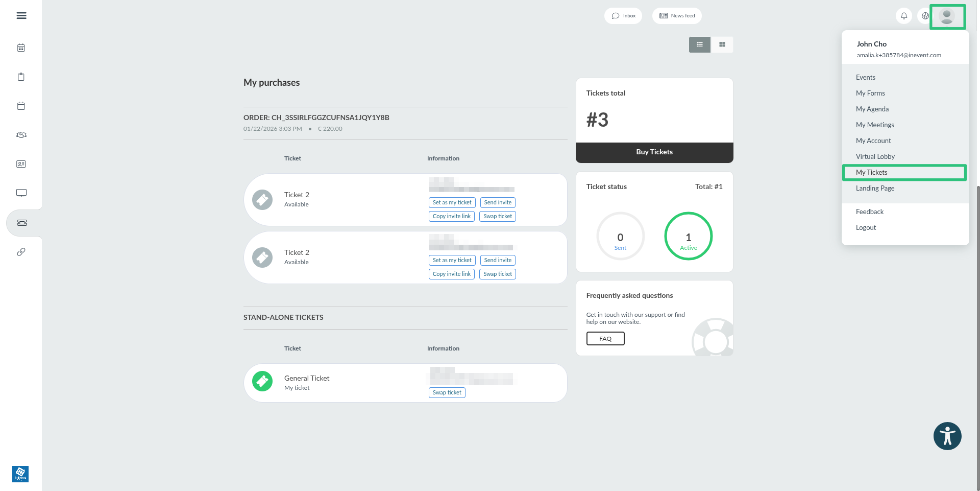
Task: Keep purchases in list view
Action: pos(699,44)
